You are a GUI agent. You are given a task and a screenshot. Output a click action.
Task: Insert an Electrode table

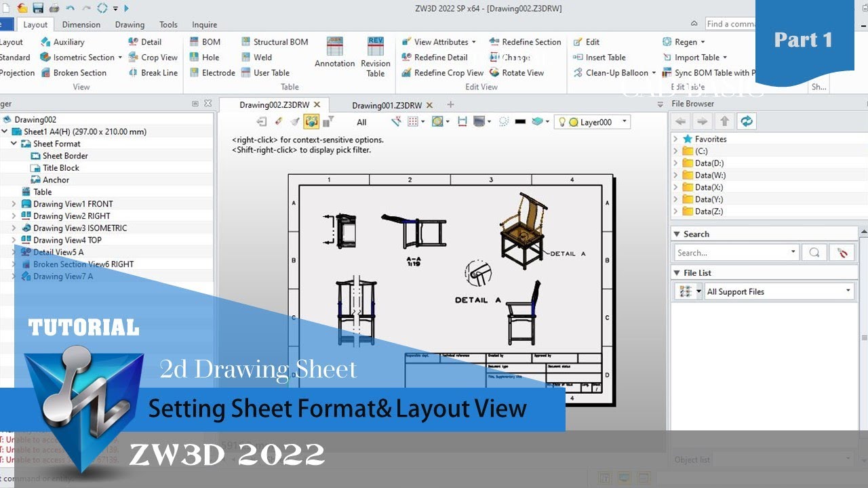pos(212,73)
